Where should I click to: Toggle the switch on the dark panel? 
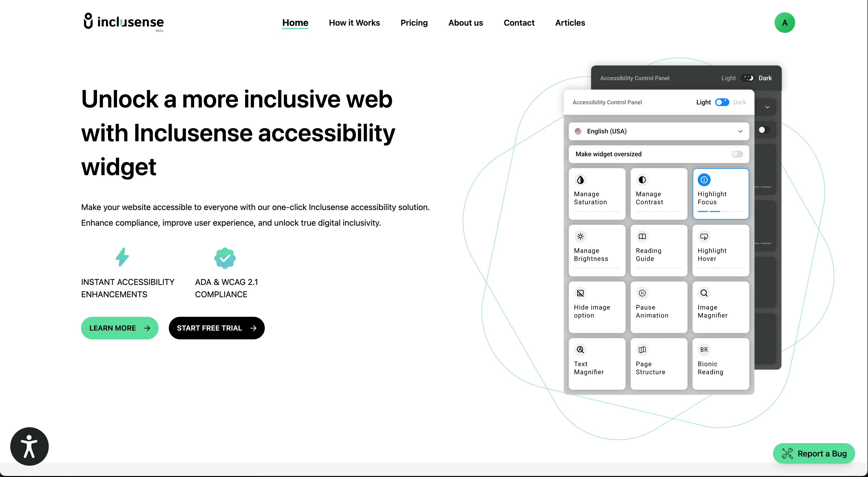point(765,130)
